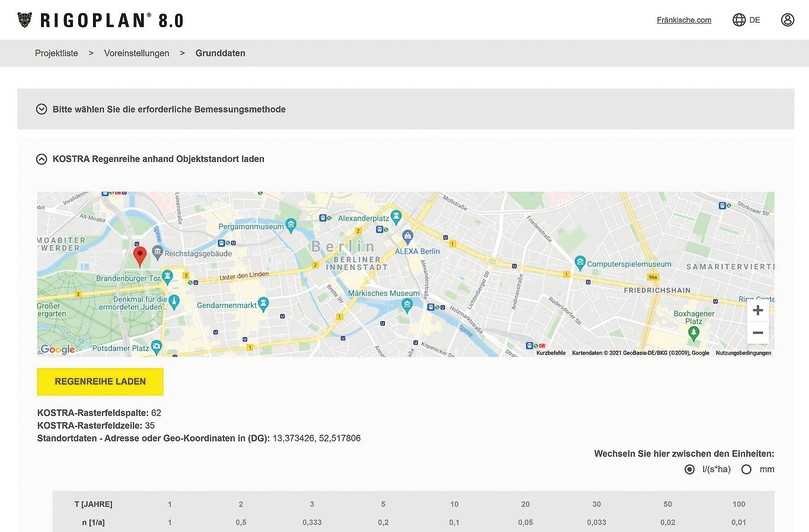Expand the Bemessungsmethode selection section
Screen dimensions: 809x532
pos(42,109)
